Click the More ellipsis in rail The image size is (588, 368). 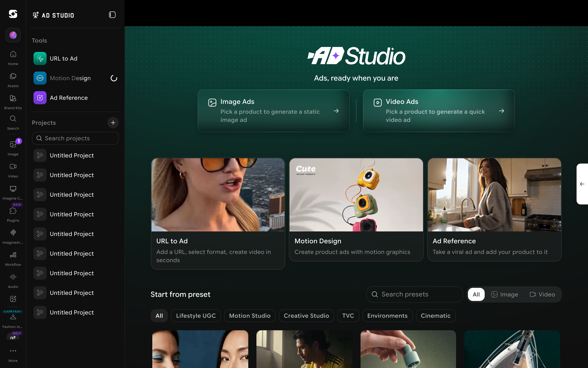click(13, 355)
